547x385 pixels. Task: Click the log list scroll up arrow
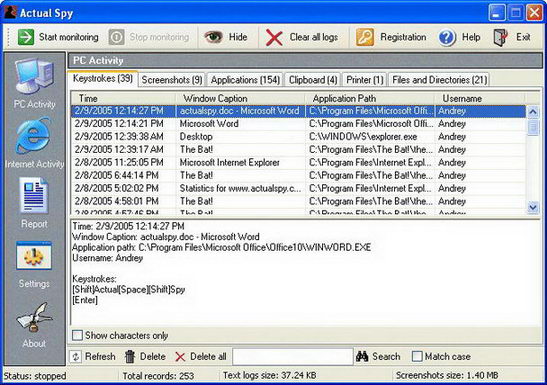533,112
